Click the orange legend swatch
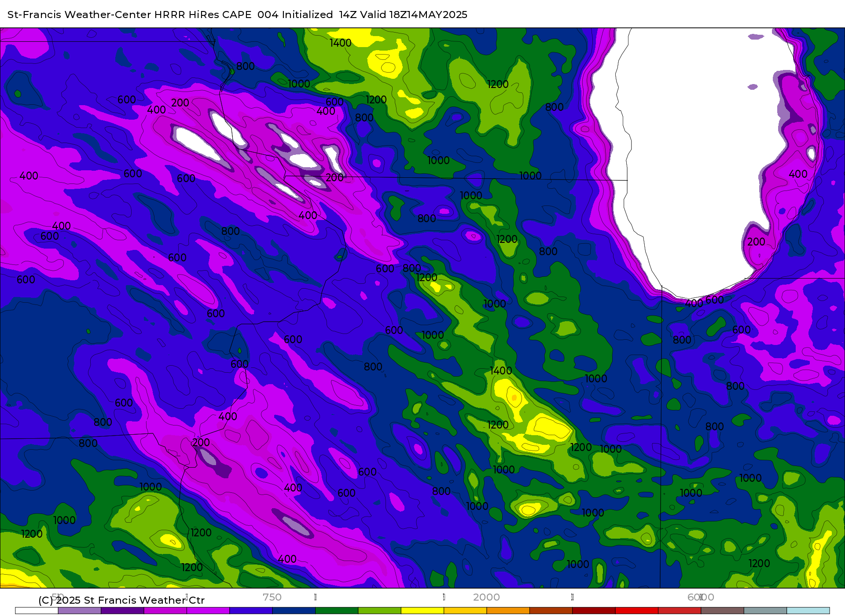This screenshot has height=616, width=845. 508,611
